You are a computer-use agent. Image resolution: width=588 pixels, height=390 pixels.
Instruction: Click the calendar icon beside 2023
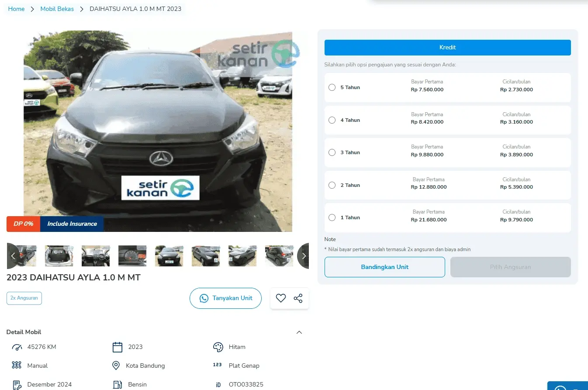(117, 347)
